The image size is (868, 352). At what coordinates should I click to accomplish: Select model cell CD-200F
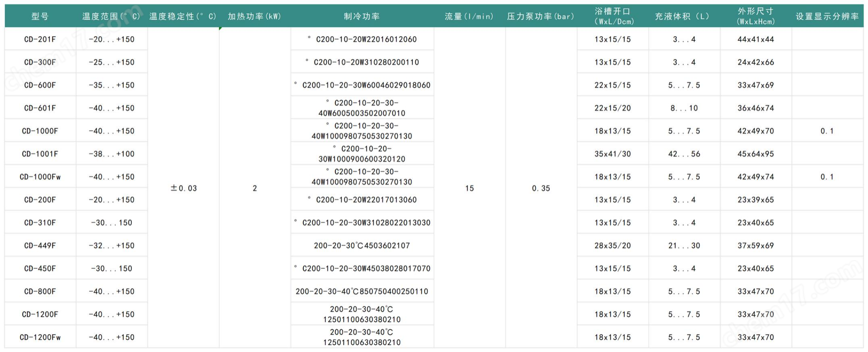pos(40,200)
